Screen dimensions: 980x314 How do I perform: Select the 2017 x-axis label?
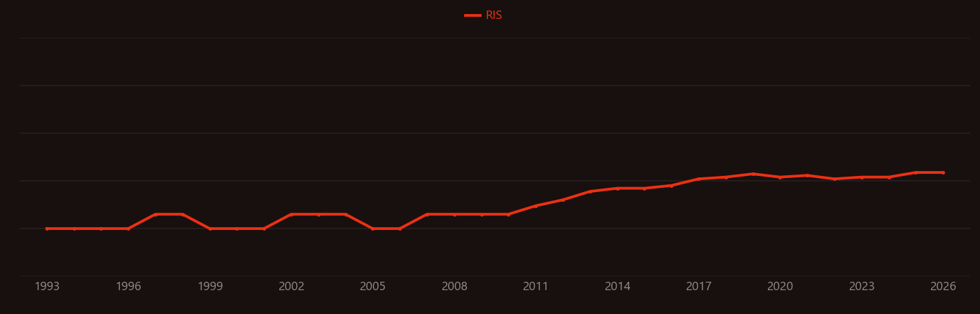coord(699,287)
